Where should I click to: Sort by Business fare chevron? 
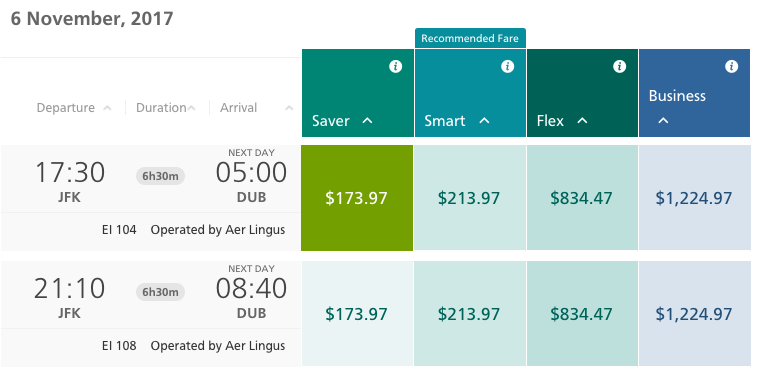coord(663,120)
